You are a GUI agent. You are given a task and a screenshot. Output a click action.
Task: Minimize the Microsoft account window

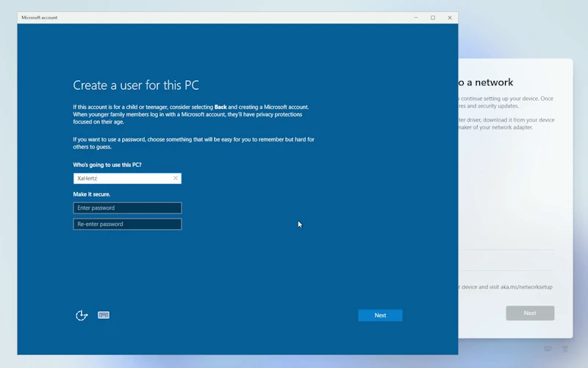[x=415, y=18]
